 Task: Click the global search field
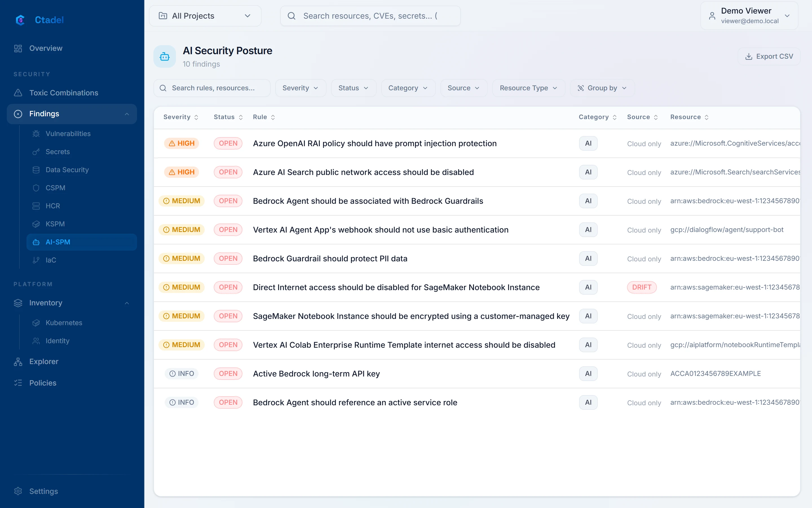370,16
